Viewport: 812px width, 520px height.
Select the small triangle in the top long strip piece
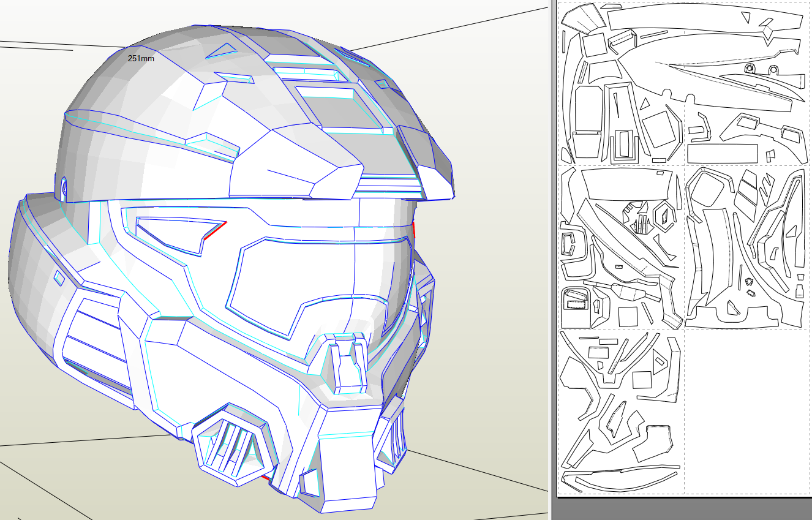pos(745,16)
